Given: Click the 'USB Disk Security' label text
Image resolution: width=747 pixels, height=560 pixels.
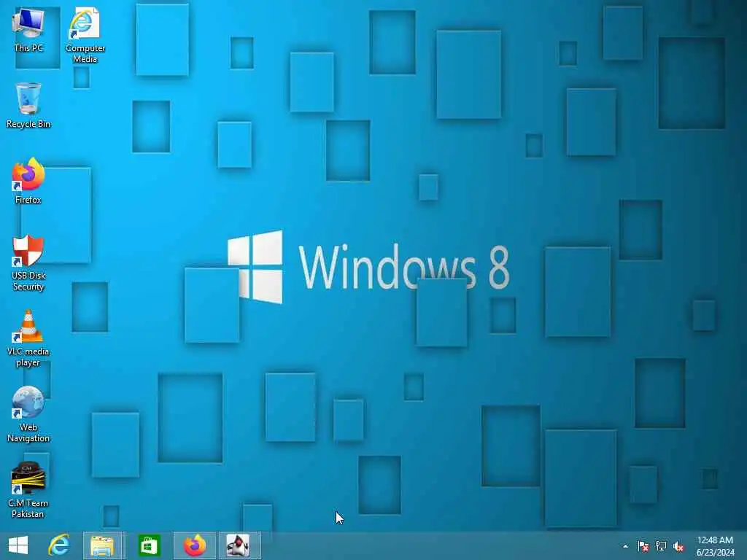Looking at the screenshot, I should 28,281.
